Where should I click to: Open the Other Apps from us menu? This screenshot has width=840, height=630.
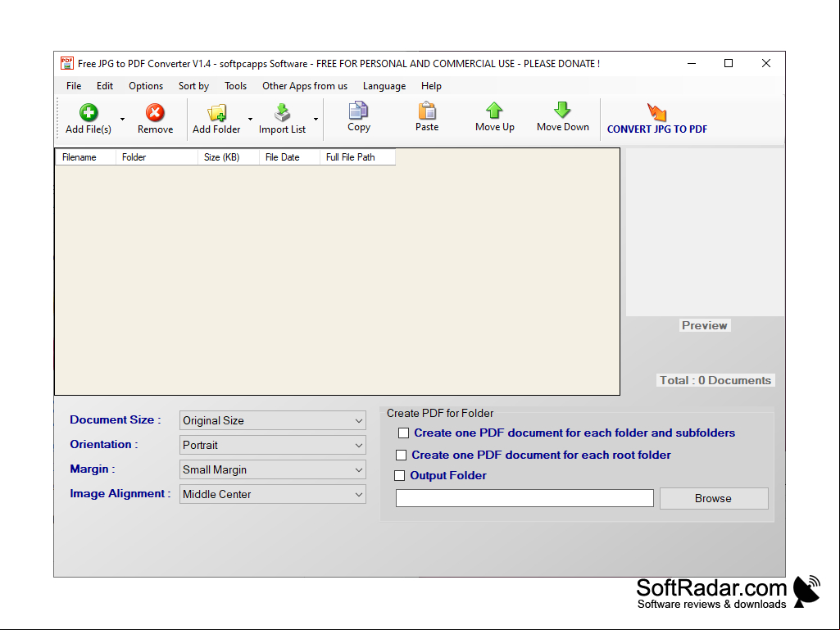(x=305, y=86)
